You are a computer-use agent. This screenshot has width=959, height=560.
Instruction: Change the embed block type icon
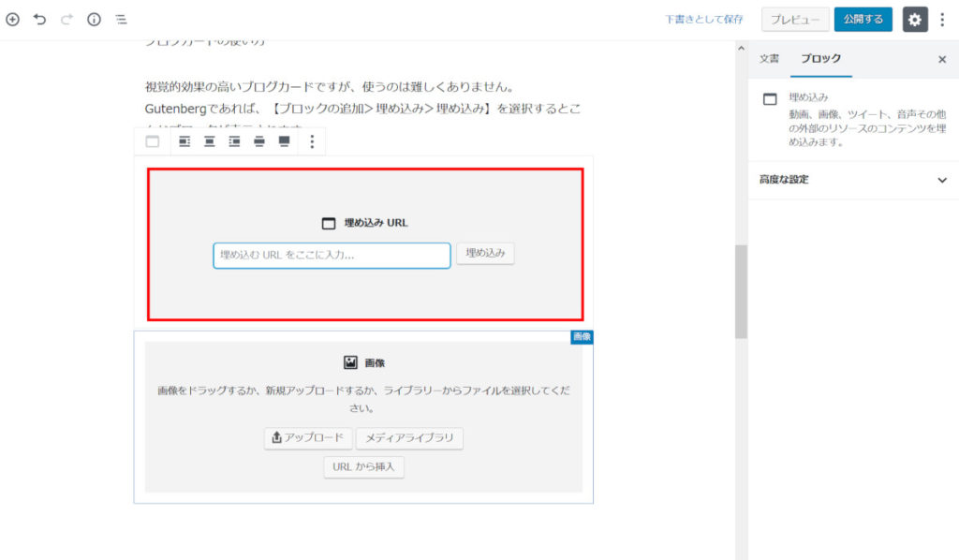tap(153, 141)
